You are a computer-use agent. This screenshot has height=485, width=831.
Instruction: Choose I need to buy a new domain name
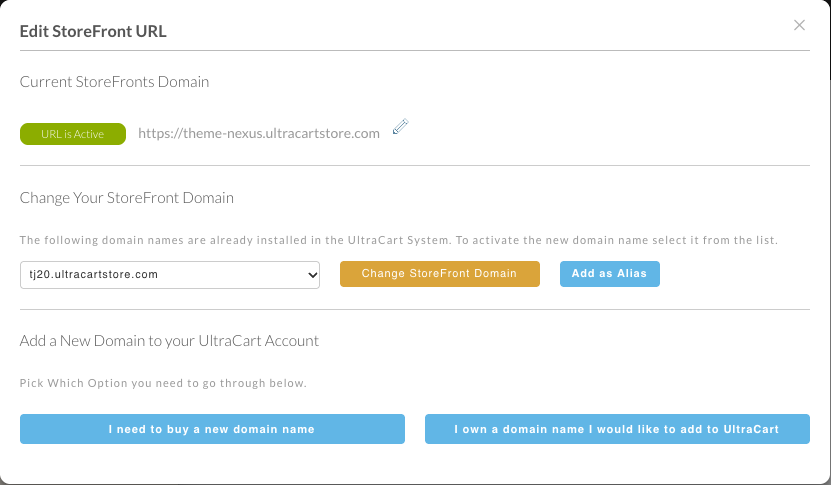(x=212, y=429)
